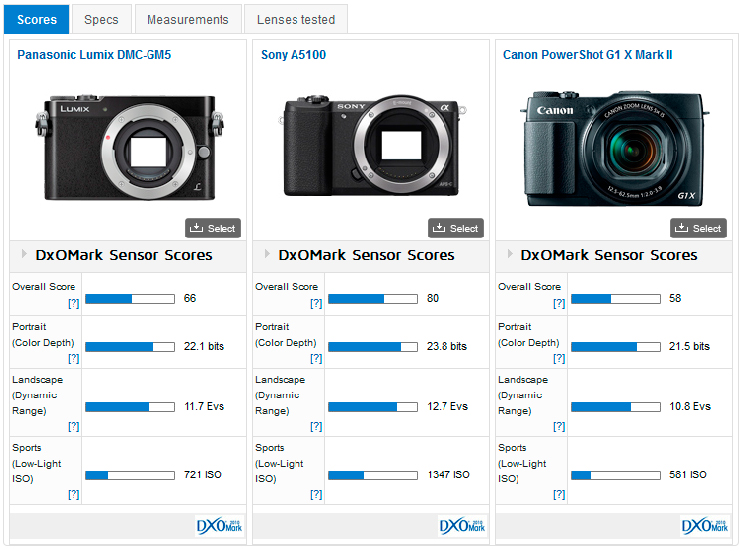Open the Specs tab

coord(101,19)
